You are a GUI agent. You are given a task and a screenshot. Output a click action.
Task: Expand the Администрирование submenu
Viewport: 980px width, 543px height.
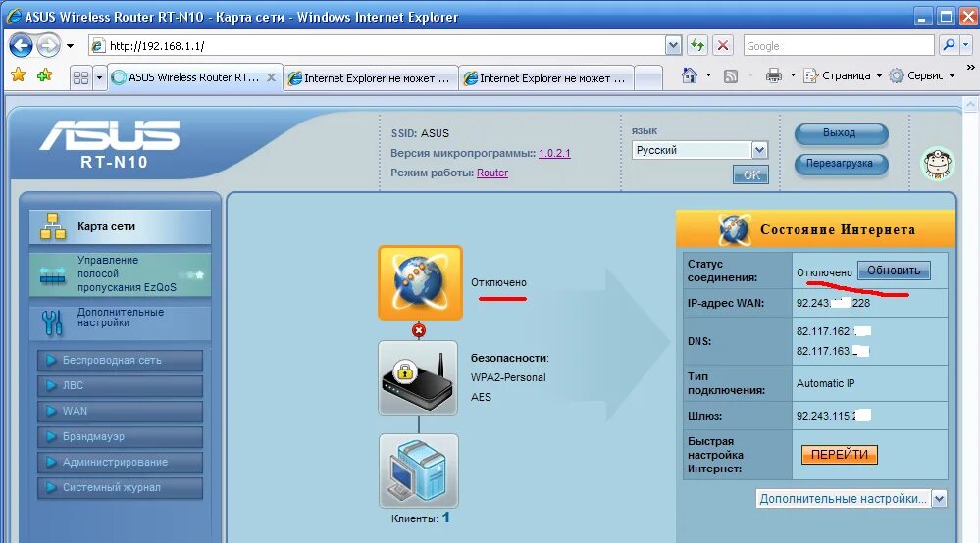point(120,463)
